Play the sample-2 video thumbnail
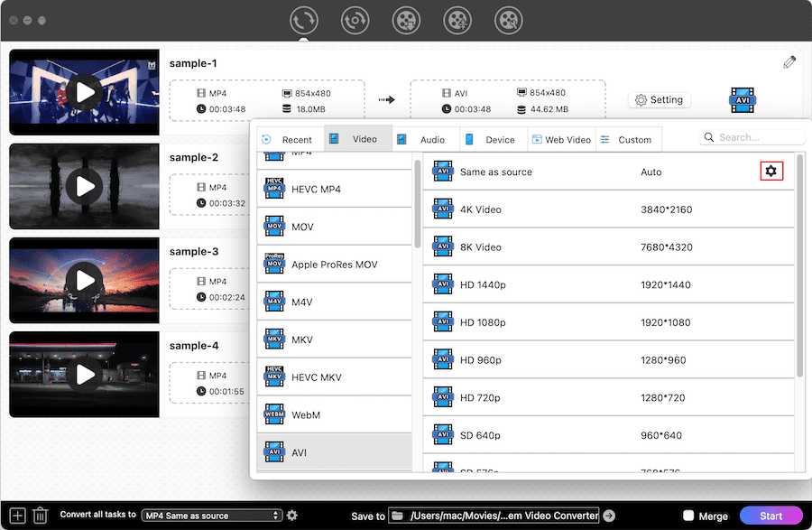Viewport: 812px width, 530px height. coord(85,187)
